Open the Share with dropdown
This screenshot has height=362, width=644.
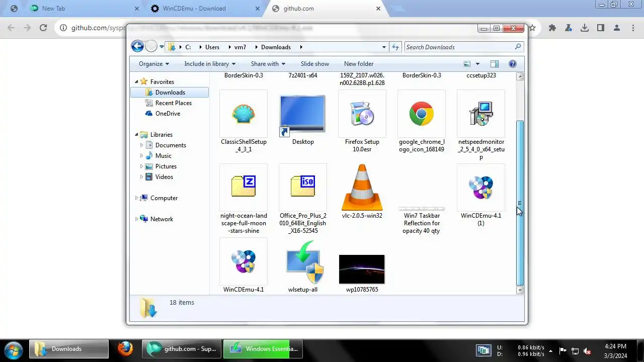click(x=268, y=64)
